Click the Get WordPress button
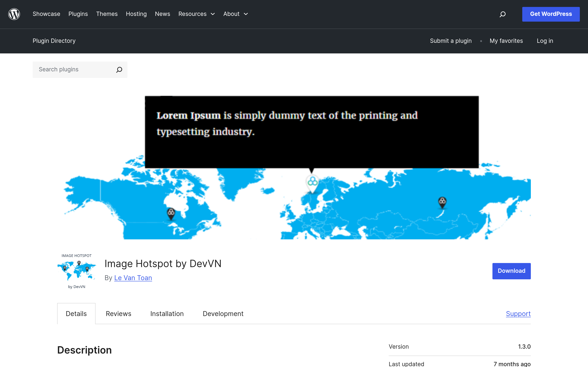Screen dimensions: 588x367 click(551, 14)
